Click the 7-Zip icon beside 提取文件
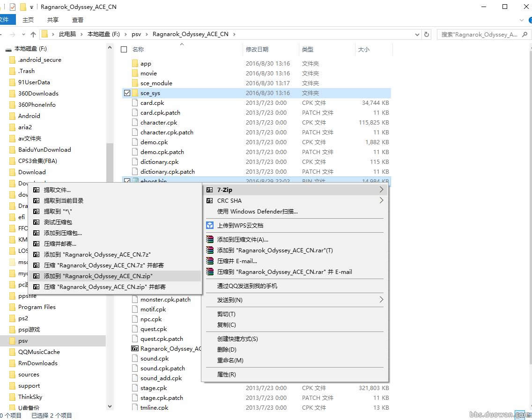 tap(36, 190)
